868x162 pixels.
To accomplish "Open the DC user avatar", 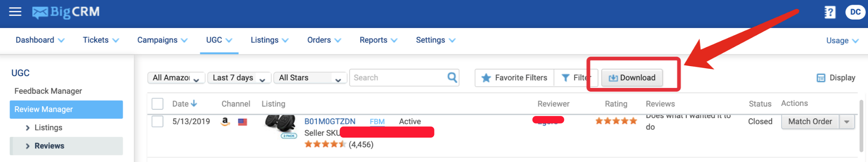I will pyautogui.click(x=855, y=12).
